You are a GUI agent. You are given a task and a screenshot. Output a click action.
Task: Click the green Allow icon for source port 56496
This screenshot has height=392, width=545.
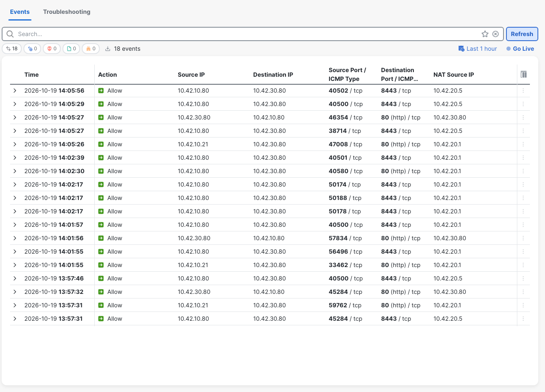(x=101, y=252)
